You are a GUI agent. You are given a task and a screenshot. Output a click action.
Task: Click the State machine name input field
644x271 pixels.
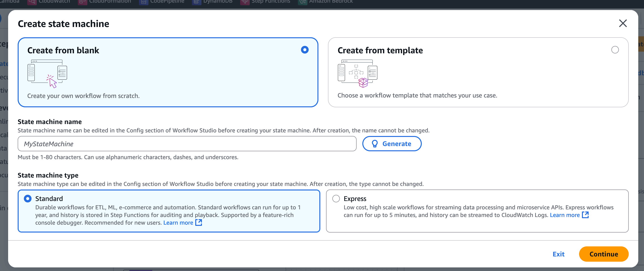pos(187,144)
